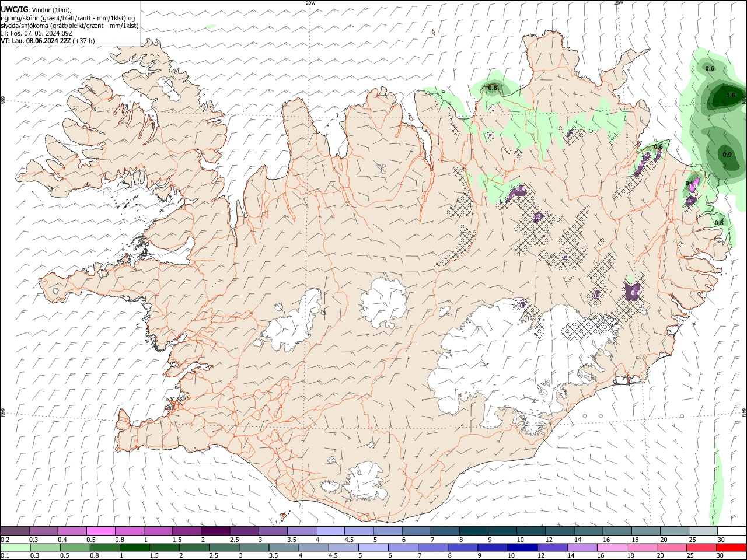The image size is (747, 560).
Task: Click the 20W longitude label
Action: point(310,3)
